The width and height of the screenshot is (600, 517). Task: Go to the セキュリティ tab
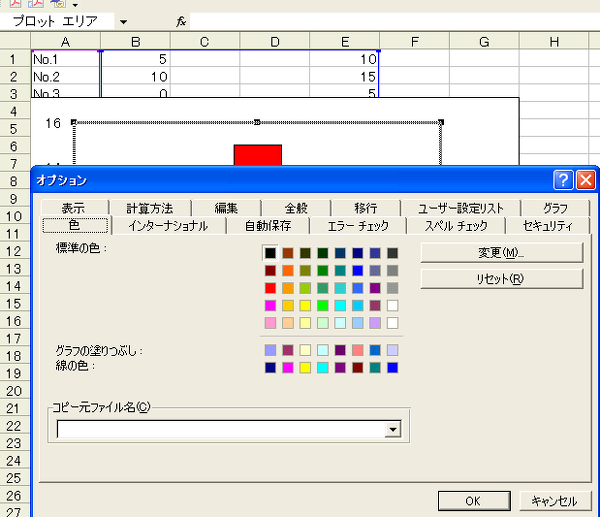550,226
